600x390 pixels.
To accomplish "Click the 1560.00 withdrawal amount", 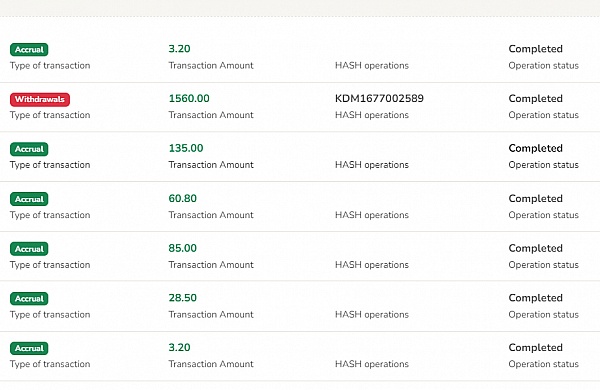I will click(189, 99).
